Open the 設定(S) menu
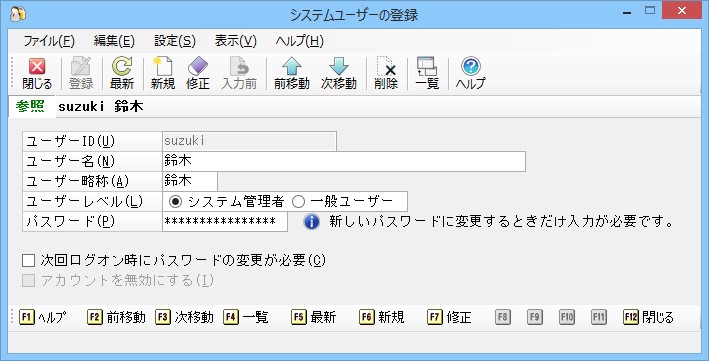Viewport: 709px width, 361px height. click(x=175, y=41)
